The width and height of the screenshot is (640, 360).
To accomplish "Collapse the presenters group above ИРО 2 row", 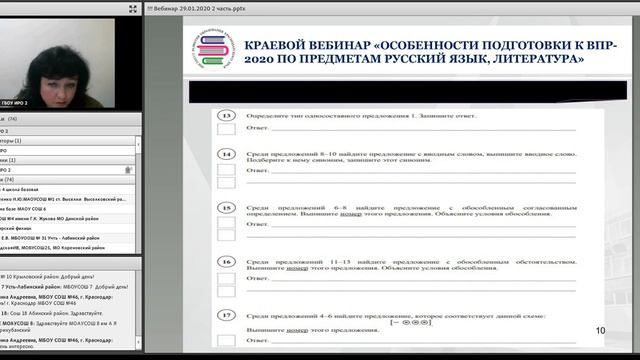I will [x=67, y=160].
